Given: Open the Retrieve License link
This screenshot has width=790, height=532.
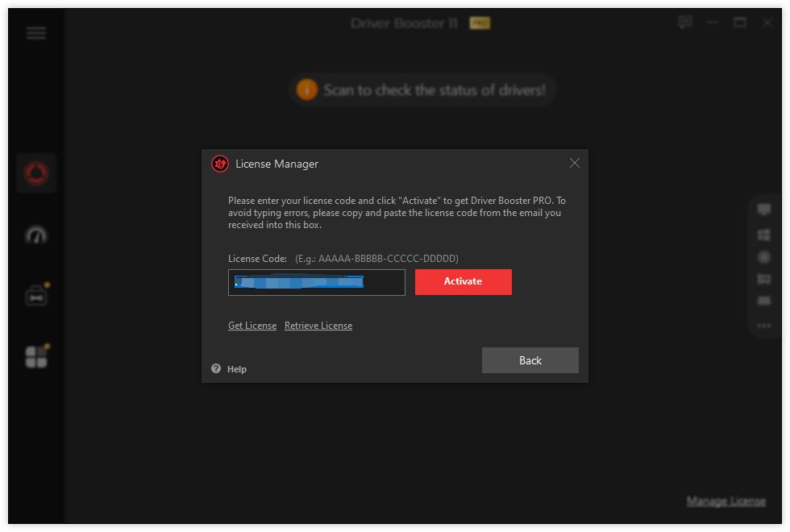Looking at the screenshot, I should click(318, 326).
